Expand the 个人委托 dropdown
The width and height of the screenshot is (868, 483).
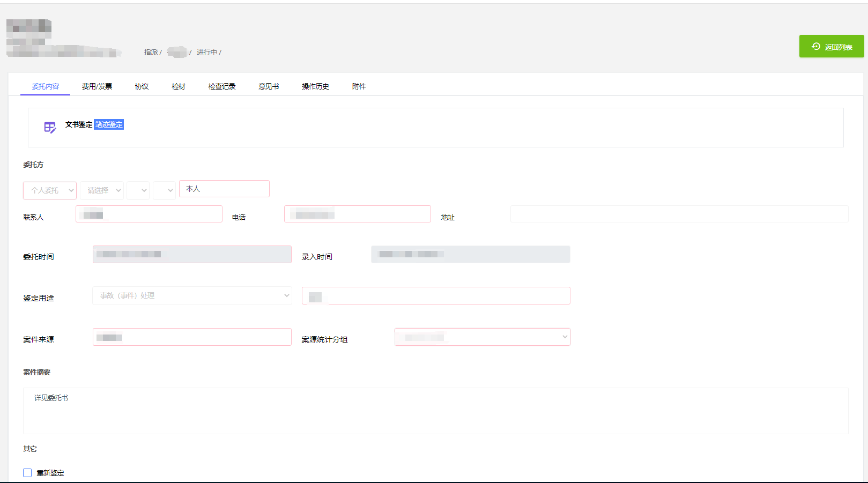[x=50, y=190]
